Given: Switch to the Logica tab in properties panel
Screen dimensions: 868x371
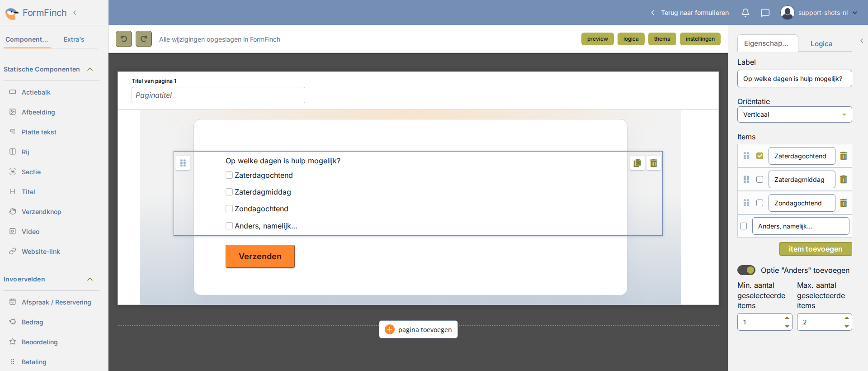Looking at the screenshot, I should [821, 44].
